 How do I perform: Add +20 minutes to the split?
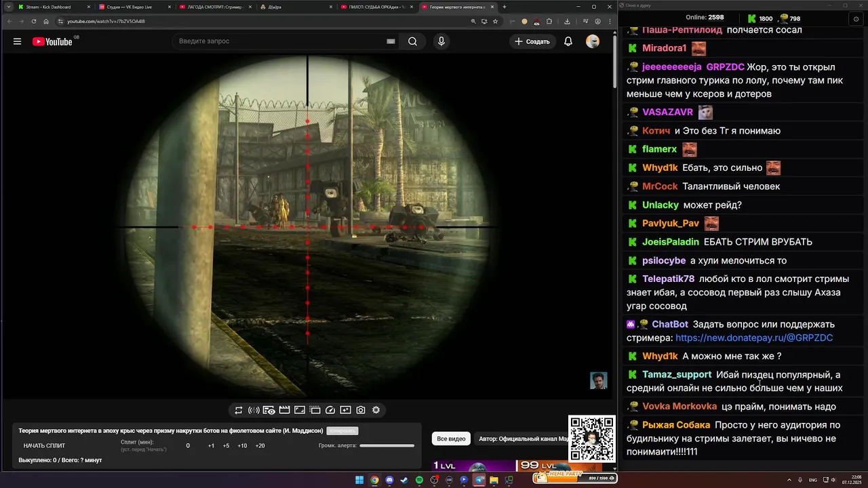[x=260, y=446]
